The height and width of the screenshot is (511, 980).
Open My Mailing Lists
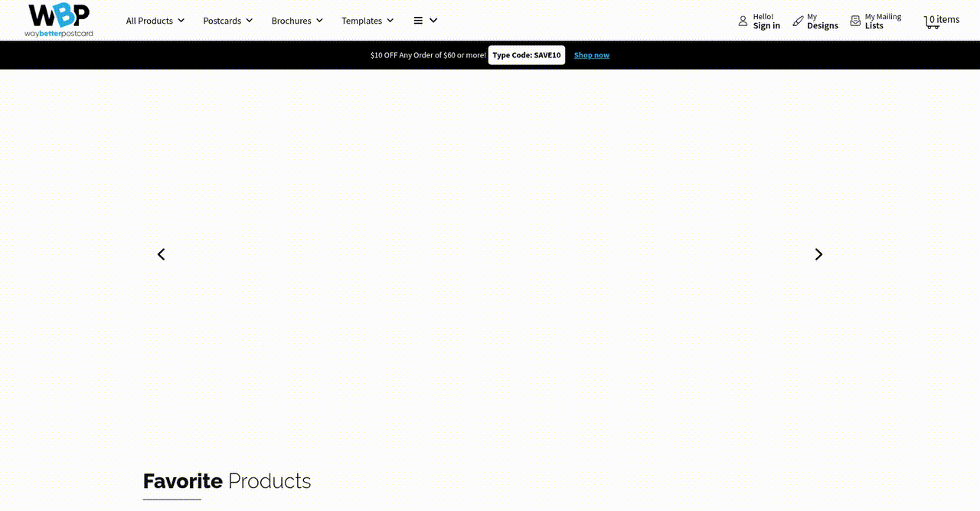(883, 21)
